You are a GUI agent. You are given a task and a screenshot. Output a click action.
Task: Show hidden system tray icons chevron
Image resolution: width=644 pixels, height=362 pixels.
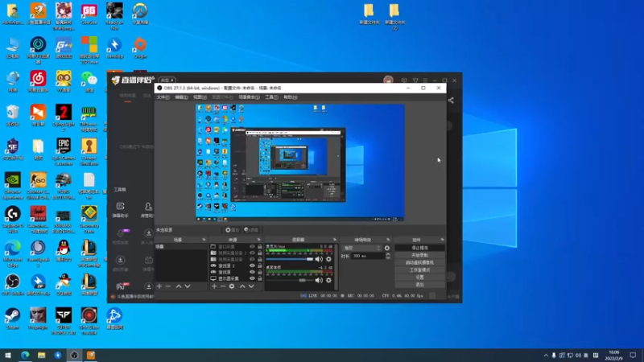pyautogui.click(x=546, y=356)
